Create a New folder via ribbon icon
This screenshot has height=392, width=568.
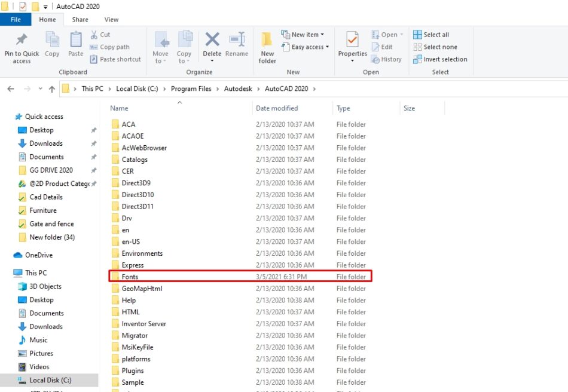coord(267,41)
